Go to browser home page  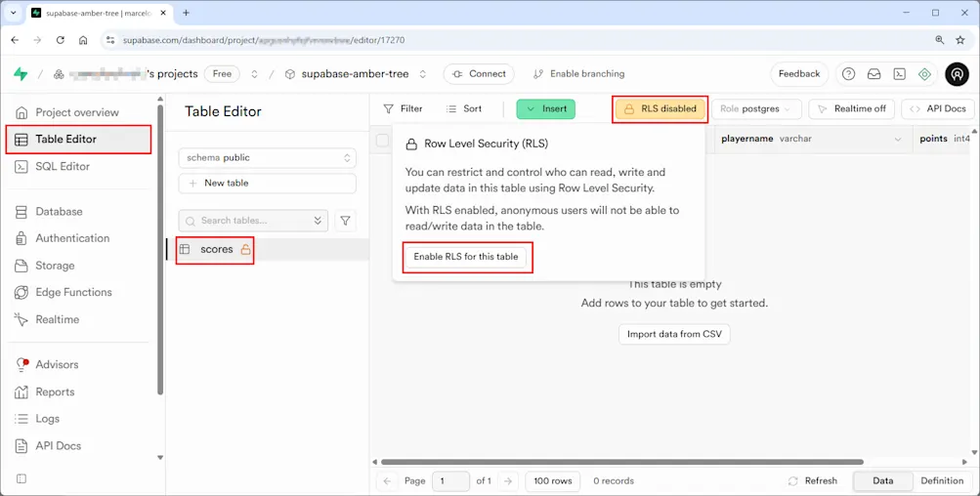pyautogui.click(x=82, y=40)
